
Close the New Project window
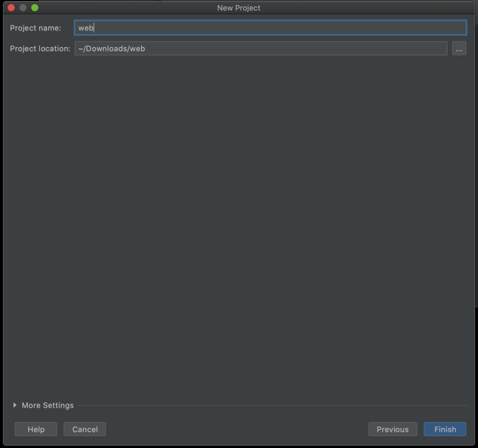tap(11, 7)
